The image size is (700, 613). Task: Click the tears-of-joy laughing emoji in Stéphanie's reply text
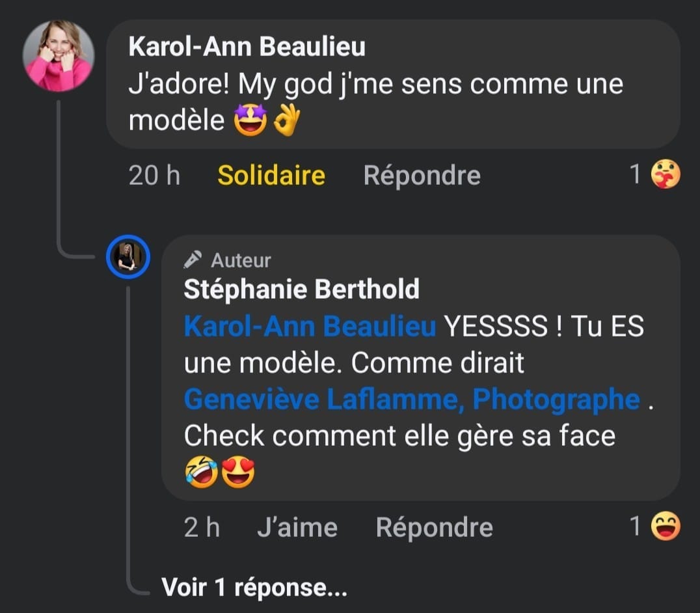tap(201, 472)
